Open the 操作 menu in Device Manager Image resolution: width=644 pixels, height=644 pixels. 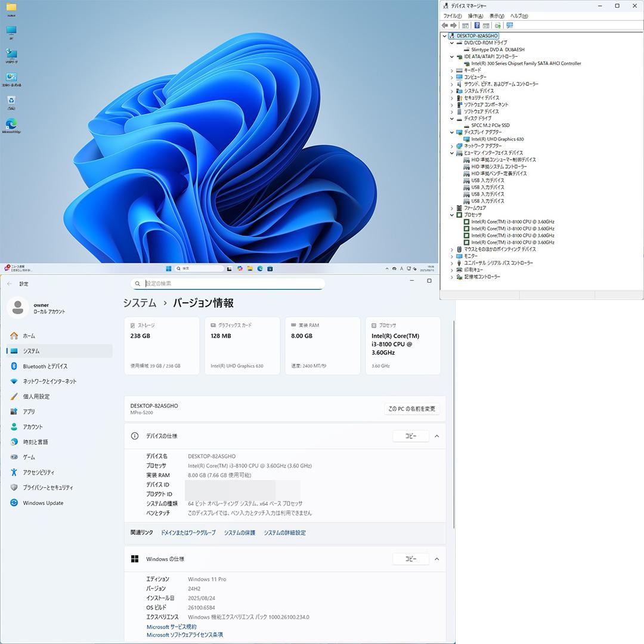click(477, 16)
